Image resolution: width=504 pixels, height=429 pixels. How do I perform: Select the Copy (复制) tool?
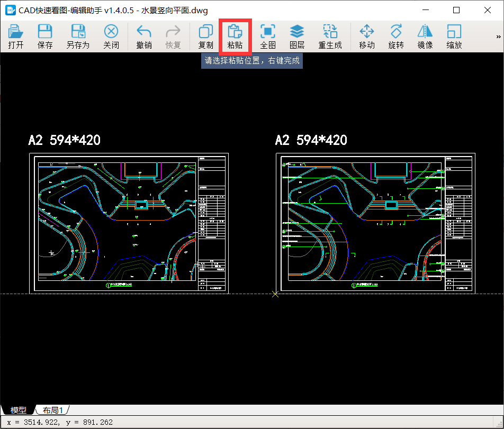(x=205, y=36)
